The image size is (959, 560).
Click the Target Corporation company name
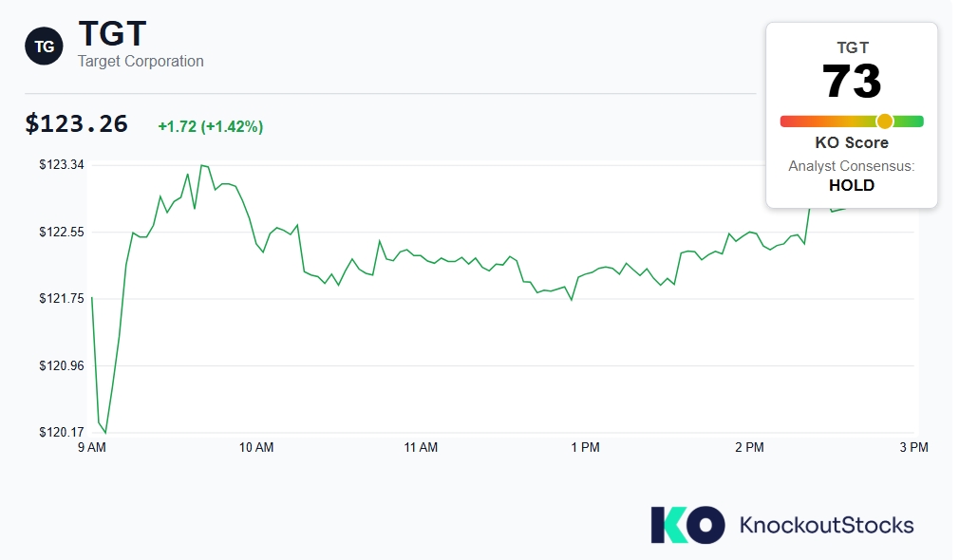point(141,61)
